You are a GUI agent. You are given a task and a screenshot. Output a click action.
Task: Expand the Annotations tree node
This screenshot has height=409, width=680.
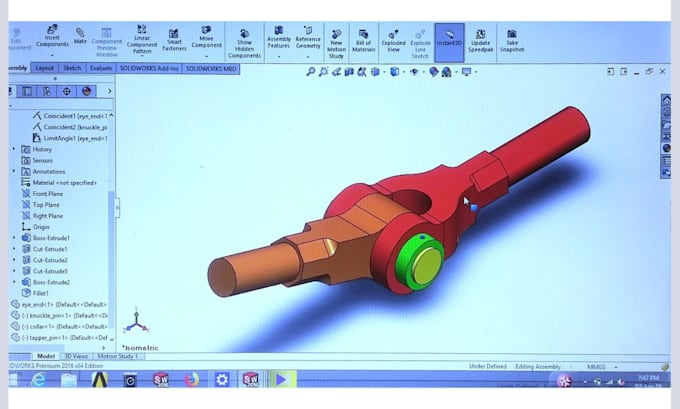(13, 171)
